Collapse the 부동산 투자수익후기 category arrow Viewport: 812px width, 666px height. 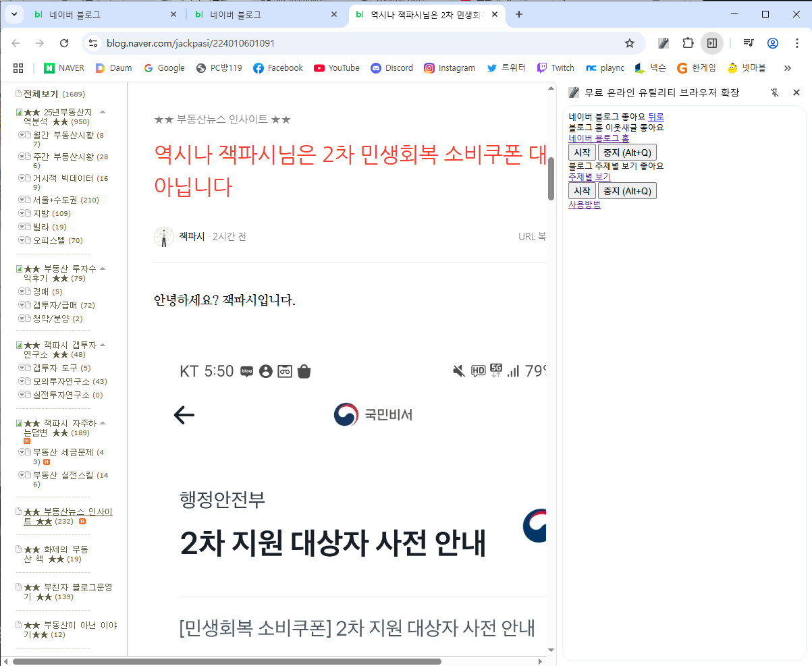pos(103,269)
